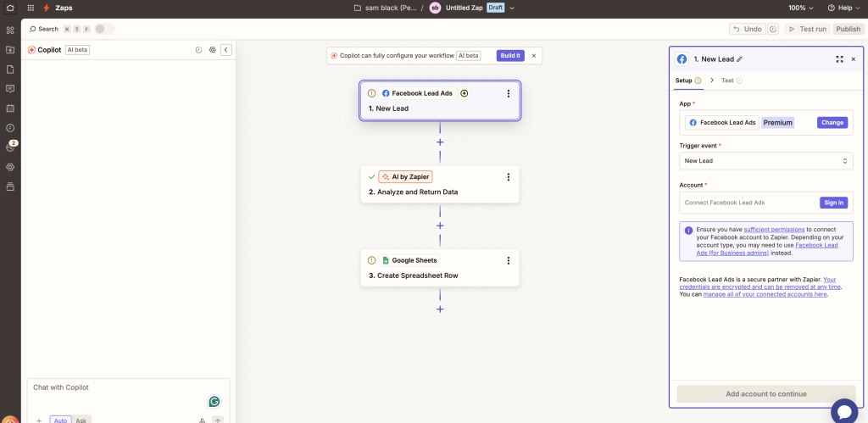The width and height of the screenshot is (868, 423).
Task: Click the Draft status badge
Action: tap(495, 8)
